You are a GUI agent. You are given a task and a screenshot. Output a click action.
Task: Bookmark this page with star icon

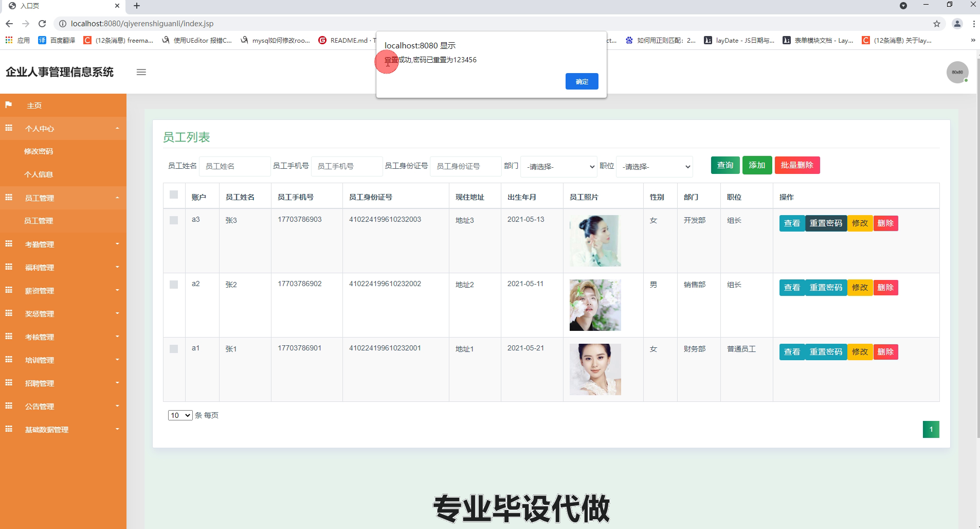(x=937, y=24)
